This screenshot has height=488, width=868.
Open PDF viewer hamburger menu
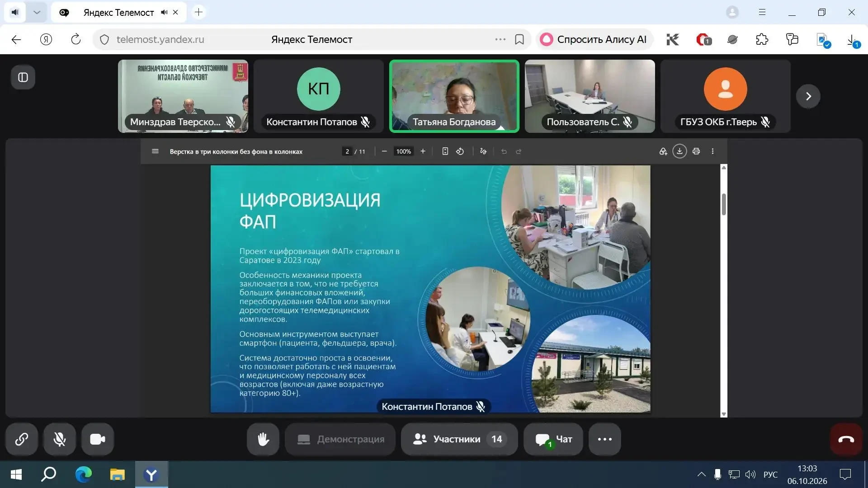(155, 151)
